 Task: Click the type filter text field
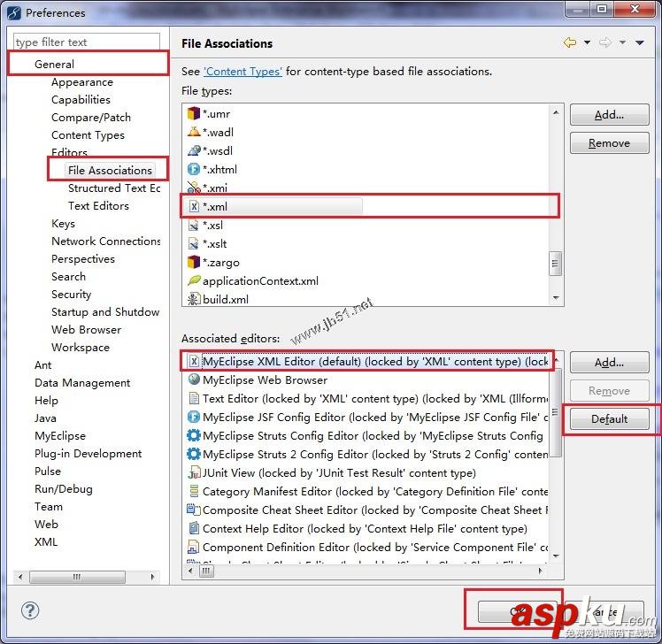[87, 42]
